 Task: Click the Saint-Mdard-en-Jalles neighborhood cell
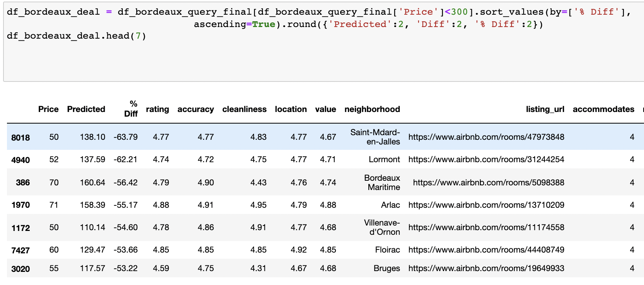pos(375,137)
